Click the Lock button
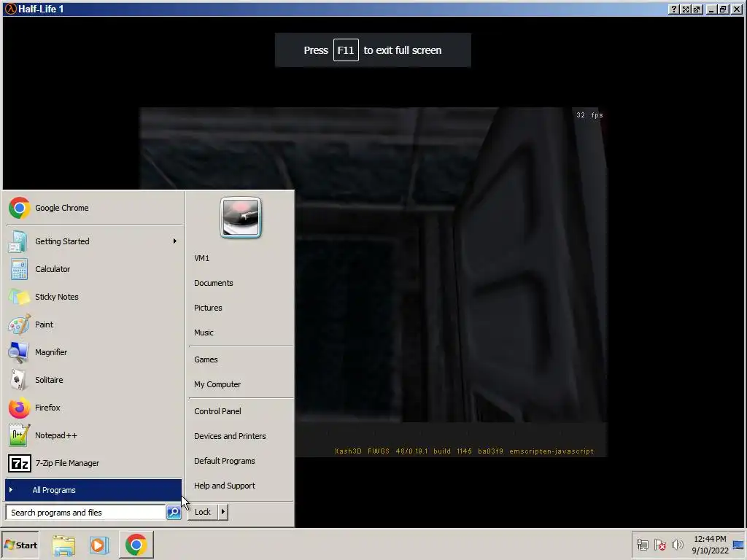 (203, 512)
